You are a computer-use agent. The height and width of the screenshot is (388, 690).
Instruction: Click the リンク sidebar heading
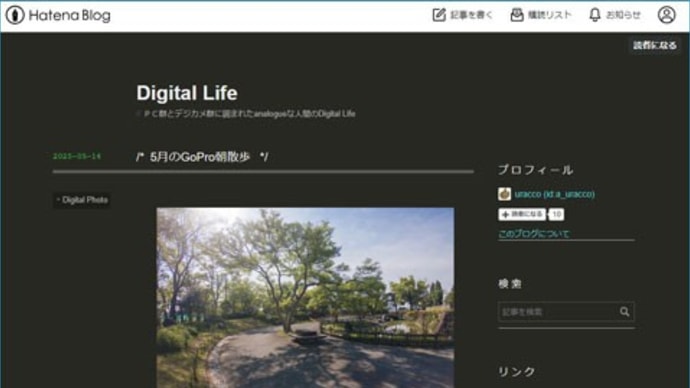517,372
